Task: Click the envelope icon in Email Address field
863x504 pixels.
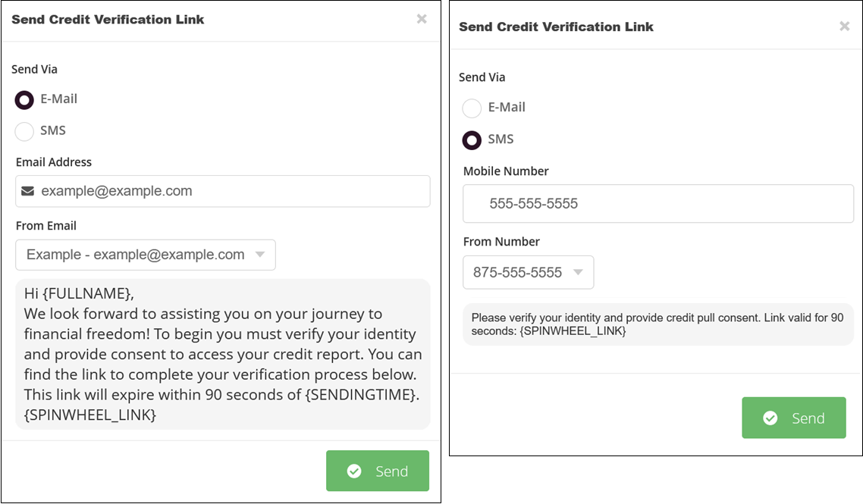Action: coord(28,191)
